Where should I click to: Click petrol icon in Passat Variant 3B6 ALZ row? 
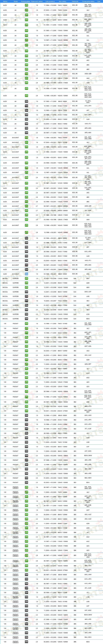tap(26, 492)
